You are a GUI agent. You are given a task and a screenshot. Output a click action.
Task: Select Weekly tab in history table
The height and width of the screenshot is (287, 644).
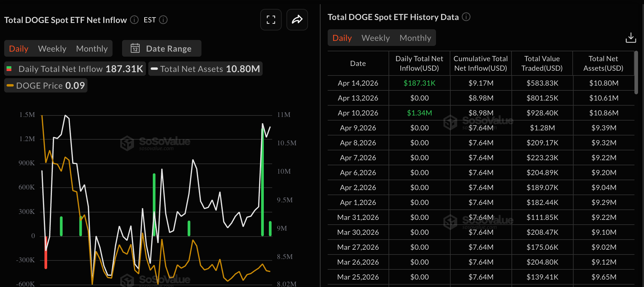(x=375, y=38)
